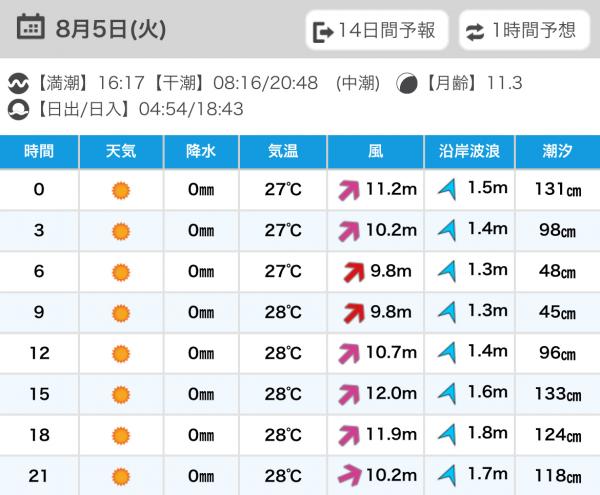Viewport: 600px width, 495px height.
Task: Click the tide wave icon near 満潮
Action: point(18,83)
